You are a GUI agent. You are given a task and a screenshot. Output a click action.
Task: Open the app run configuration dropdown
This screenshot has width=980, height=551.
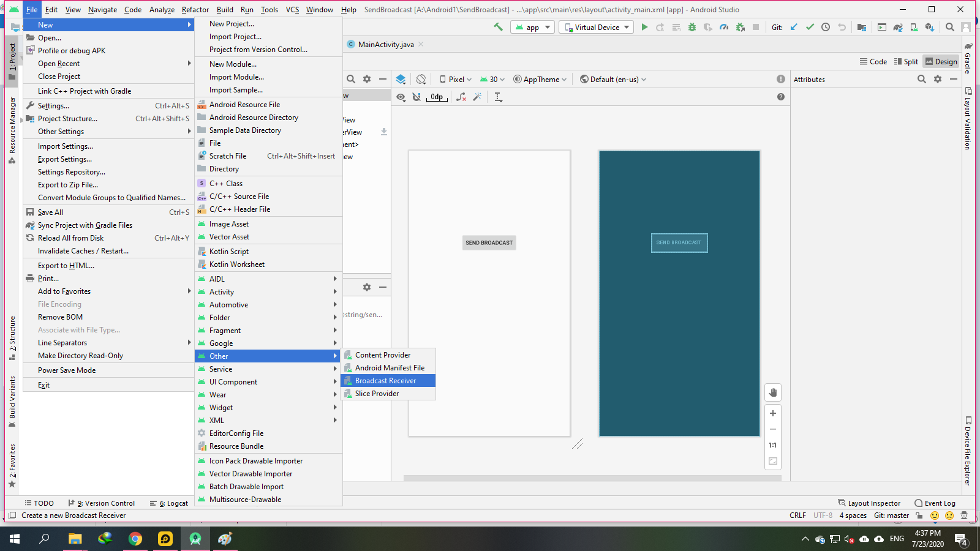click(x=532, y=27)
